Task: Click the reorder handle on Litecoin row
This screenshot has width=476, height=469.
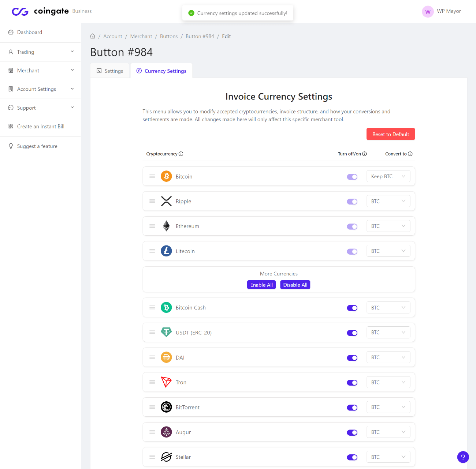Action: 152,251
